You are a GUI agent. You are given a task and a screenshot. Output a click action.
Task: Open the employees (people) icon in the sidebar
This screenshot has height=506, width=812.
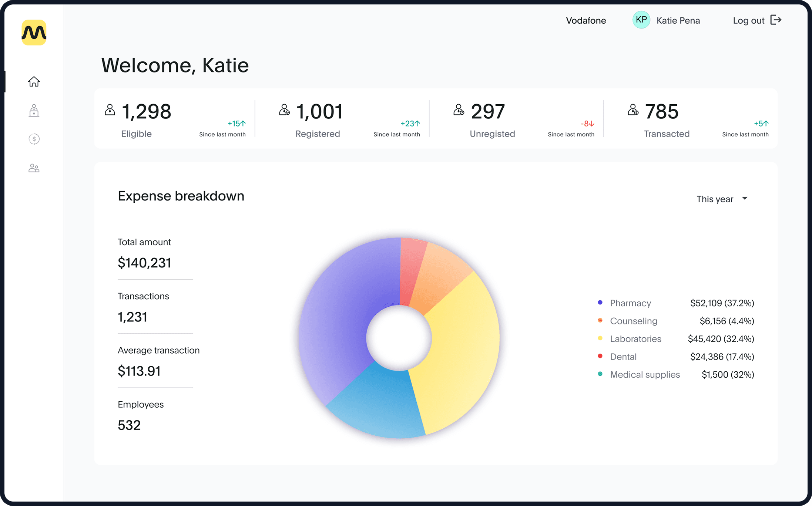coord(34,168)
